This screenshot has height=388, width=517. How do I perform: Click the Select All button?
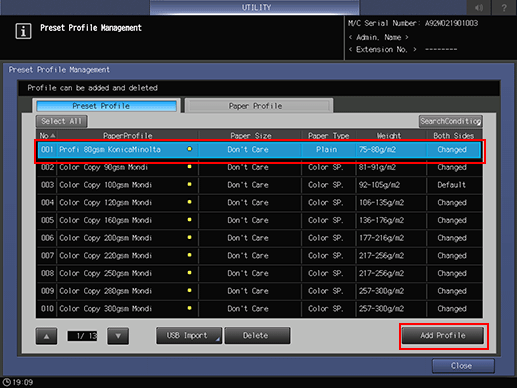pos(62,121)
